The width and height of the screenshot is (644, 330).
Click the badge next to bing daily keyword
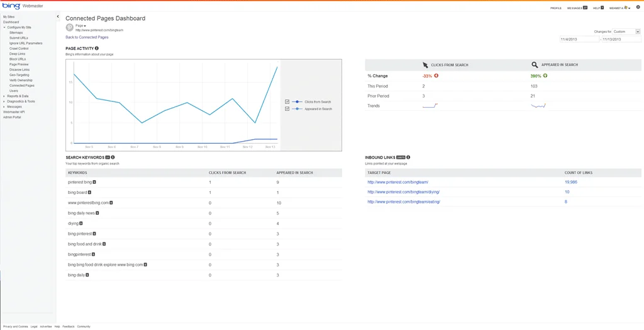(87, 275)
